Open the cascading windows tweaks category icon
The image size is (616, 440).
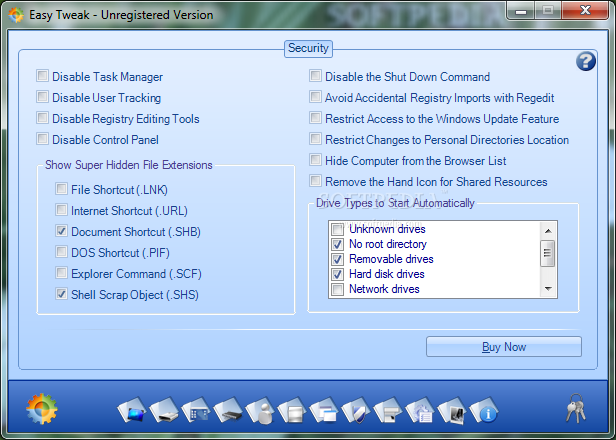324,411
